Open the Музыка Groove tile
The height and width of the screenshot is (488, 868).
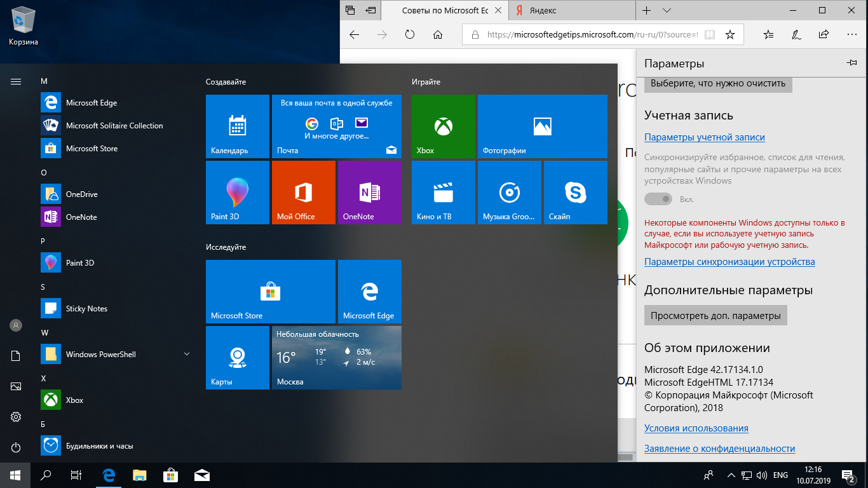click(510, 193)
